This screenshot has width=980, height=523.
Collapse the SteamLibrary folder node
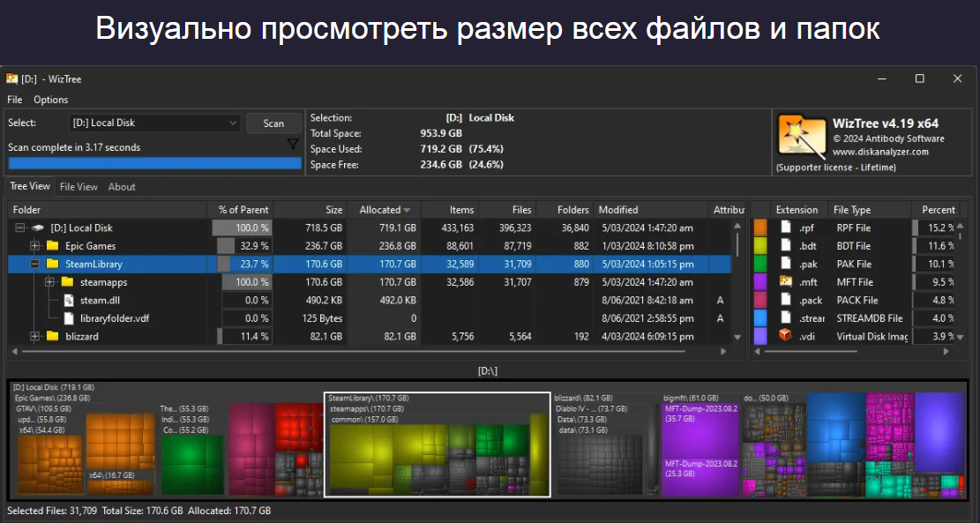[x=35, y=265]
